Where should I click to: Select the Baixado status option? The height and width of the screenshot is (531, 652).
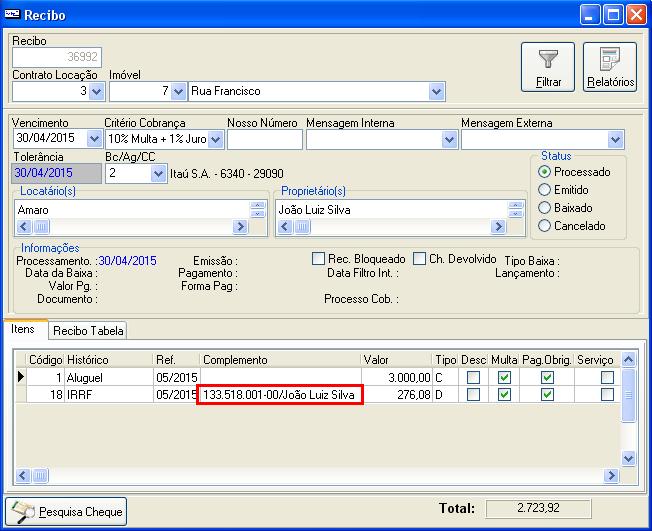tap(544, 208)
